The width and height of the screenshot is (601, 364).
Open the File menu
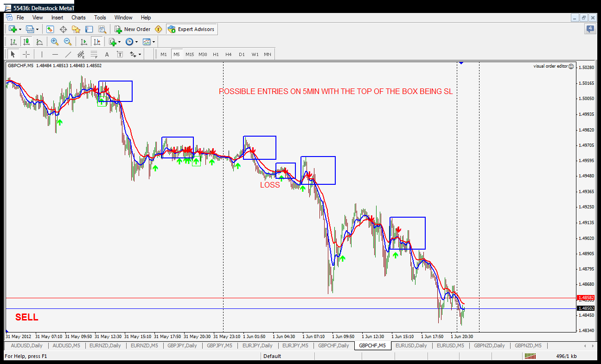pyautogui.click(x=20, y=18)
